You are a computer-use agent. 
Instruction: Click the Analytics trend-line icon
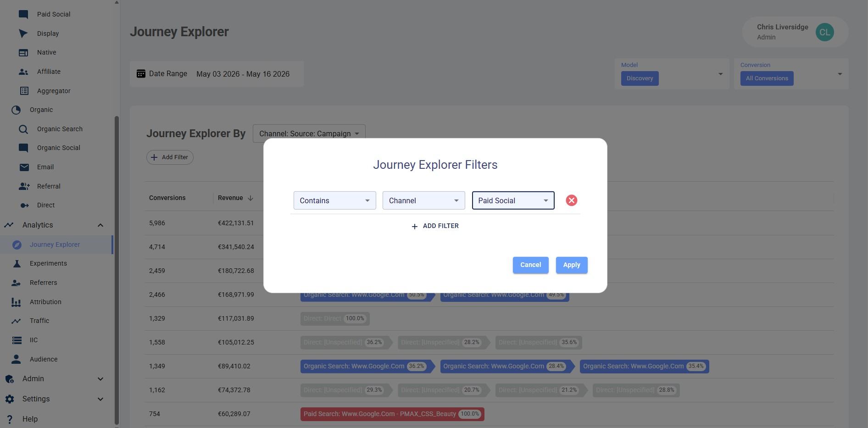pos(9,225)
